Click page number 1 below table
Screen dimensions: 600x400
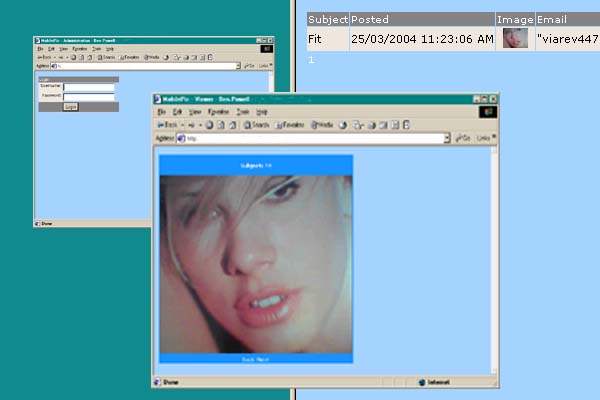311,60
